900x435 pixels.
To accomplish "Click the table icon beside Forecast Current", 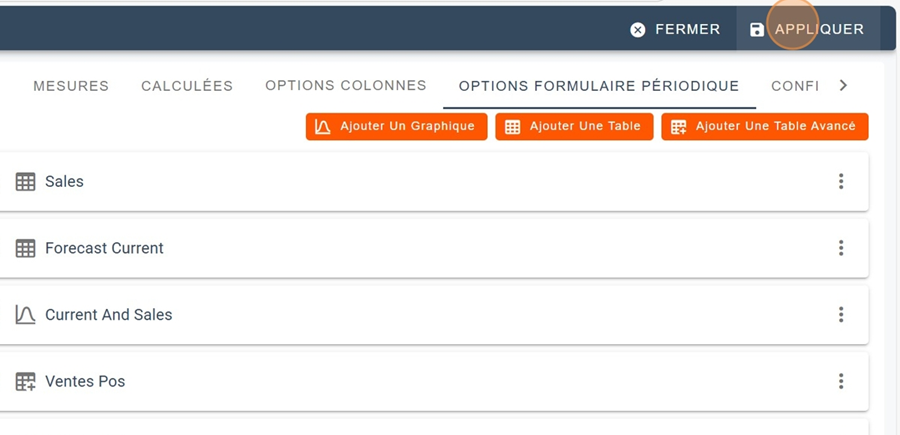I will 25,248.
